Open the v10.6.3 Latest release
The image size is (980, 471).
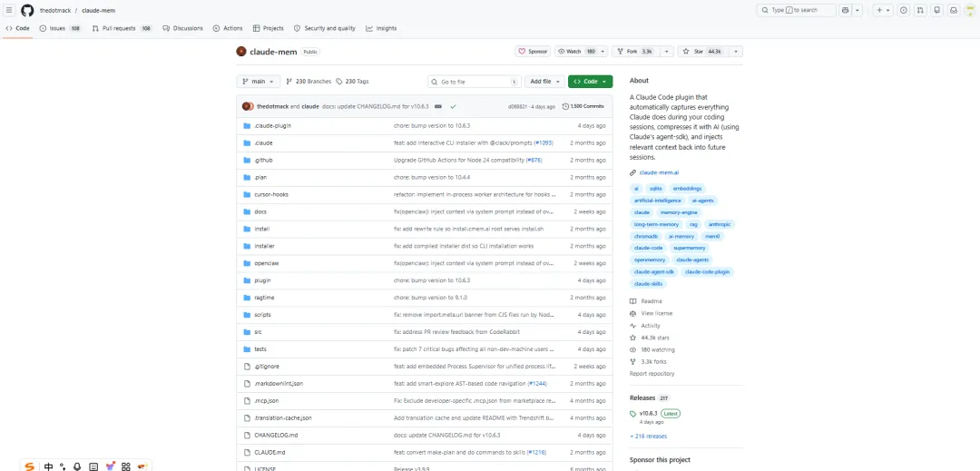(x=656, y=414)
